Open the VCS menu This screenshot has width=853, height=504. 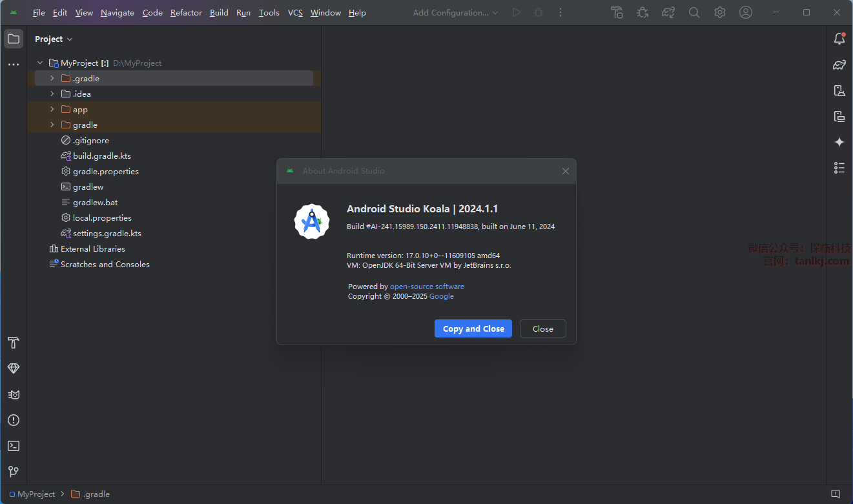(x=295, y=12)
